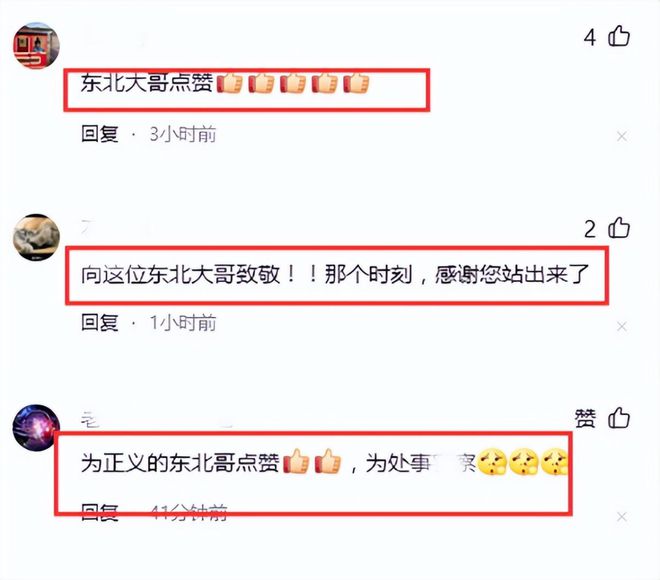
Task: Select the 东北大哥点赞 comment text
Action: (147, 82)
